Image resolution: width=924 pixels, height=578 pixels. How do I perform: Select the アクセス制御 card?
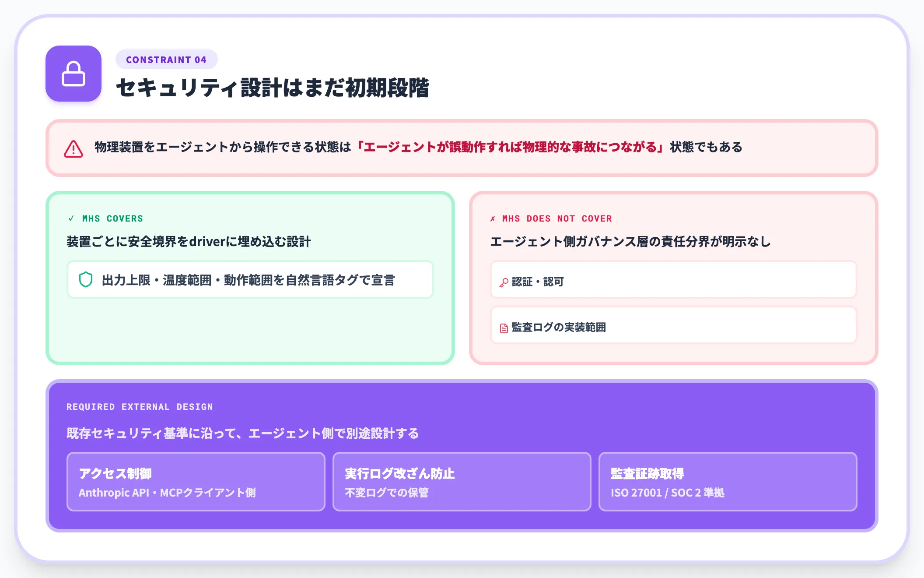[x=196, y=482]
